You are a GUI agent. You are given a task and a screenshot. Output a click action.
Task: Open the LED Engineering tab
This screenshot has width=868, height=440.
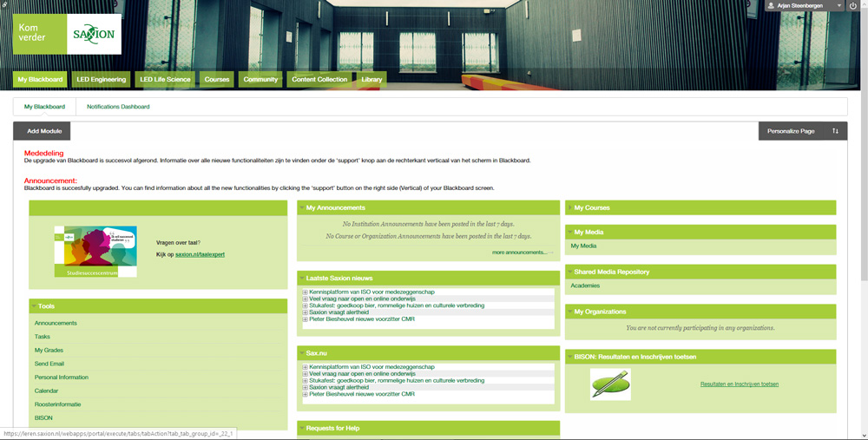point(101,79)
